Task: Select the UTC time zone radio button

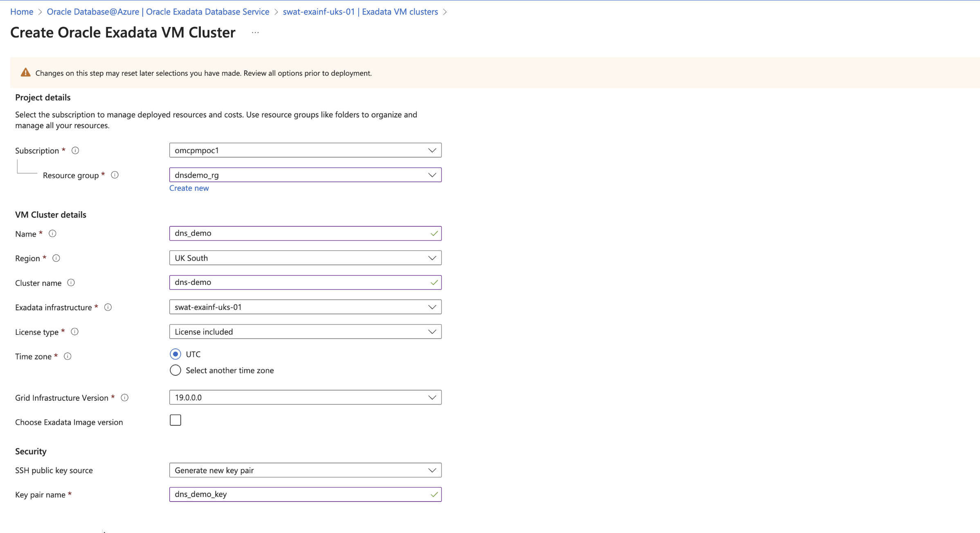Action: point(175,354)
